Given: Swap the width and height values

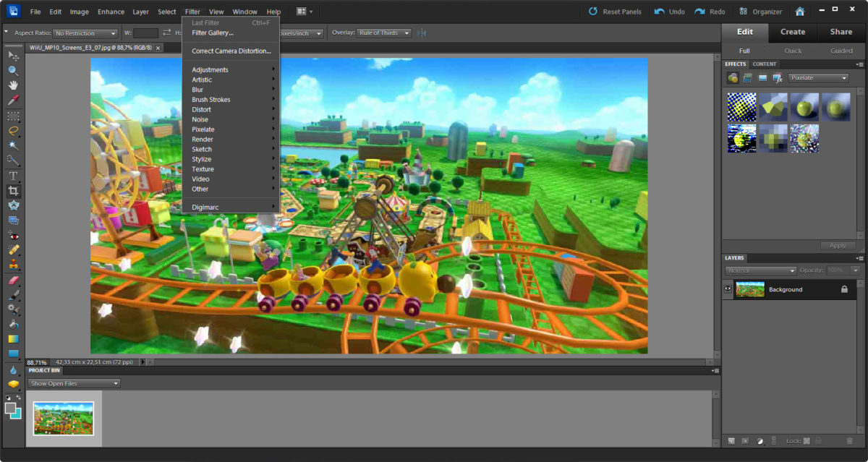Looking at the screenshot, I should point(167,33).
